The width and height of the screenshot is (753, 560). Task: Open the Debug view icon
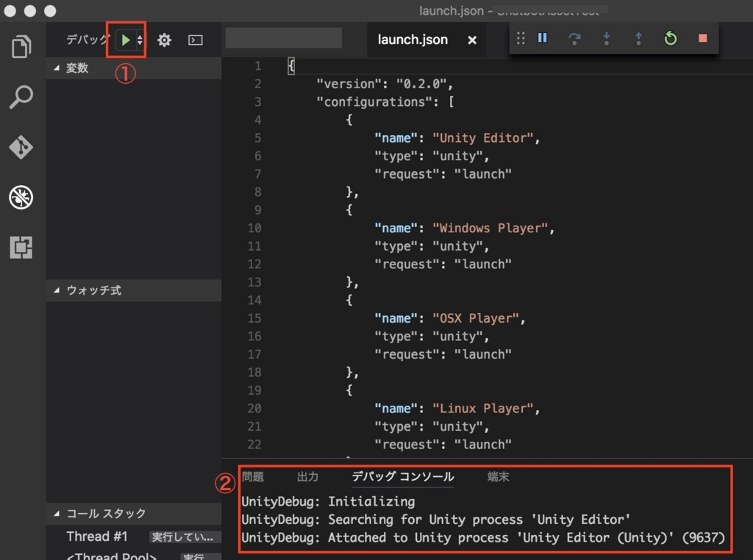tap(21, 197)
